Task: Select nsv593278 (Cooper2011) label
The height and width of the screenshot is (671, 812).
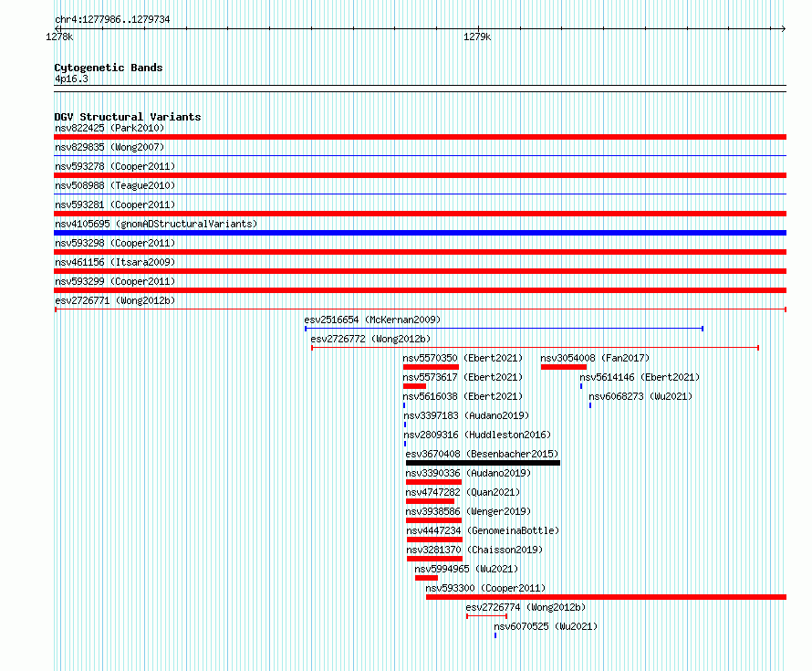Action: (x=115, y=166)
